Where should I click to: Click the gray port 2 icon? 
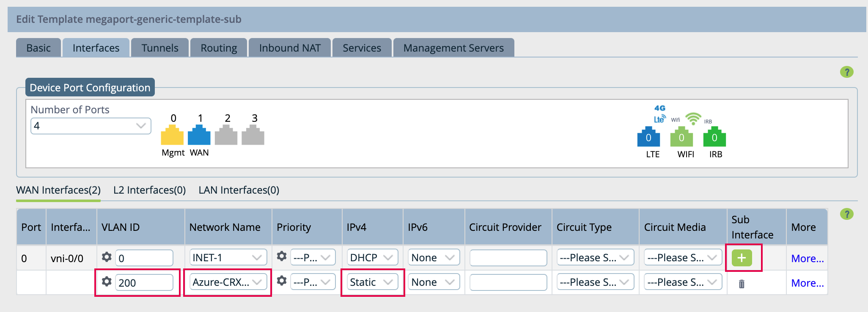coord(226,136)
